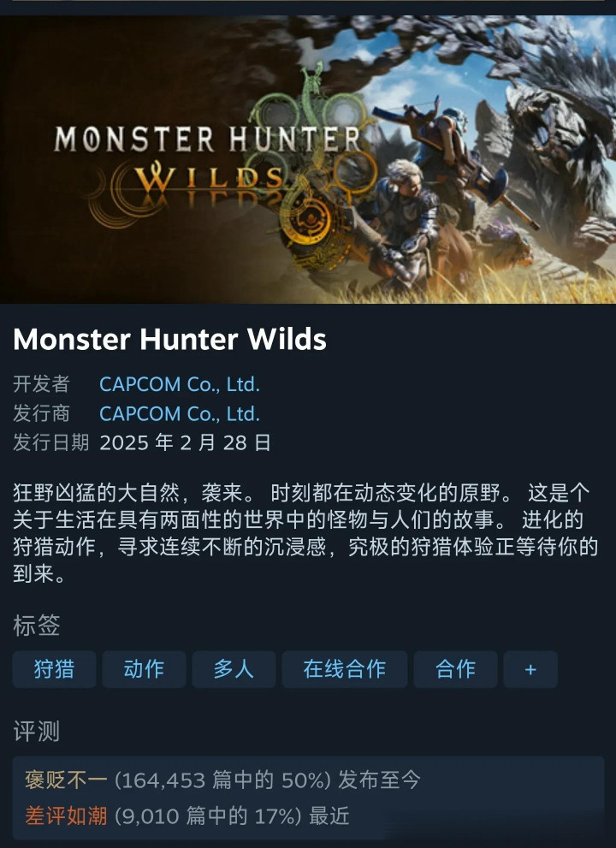Select the 在线合作 tag
Viewport: 616px width, 848px height.
click(x=345, y=669)
